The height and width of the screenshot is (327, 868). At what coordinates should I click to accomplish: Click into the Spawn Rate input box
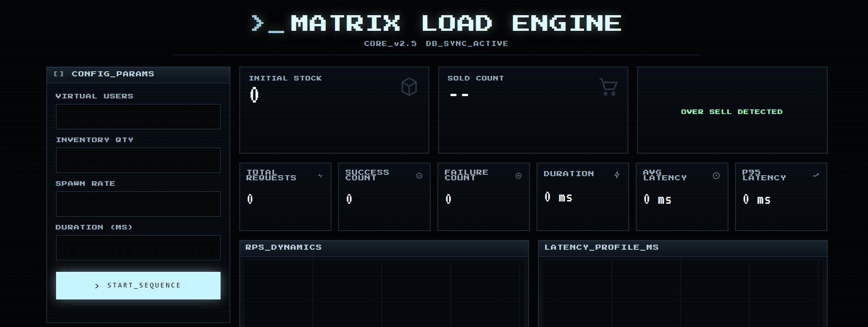click(138, 204)
